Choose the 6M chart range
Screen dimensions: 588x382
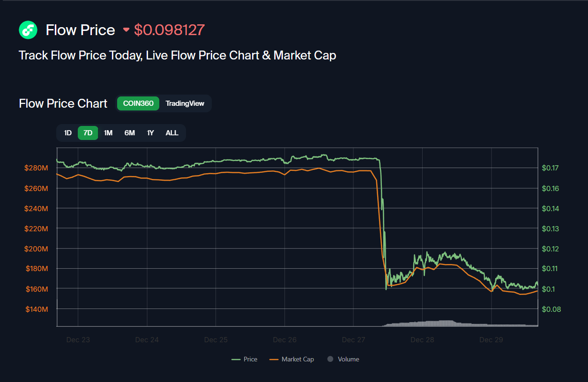pos(130,133)
